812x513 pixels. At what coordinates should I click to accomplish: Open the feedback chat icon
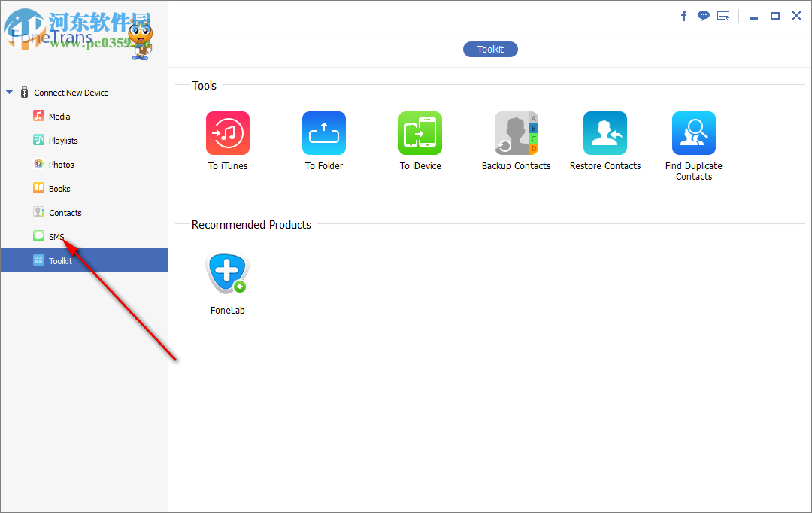pos(703,15)
